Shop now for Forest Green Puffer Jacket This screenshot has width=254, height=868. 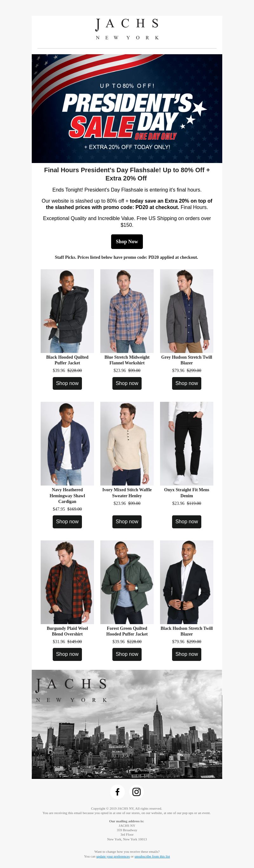[x=127, y=654]
